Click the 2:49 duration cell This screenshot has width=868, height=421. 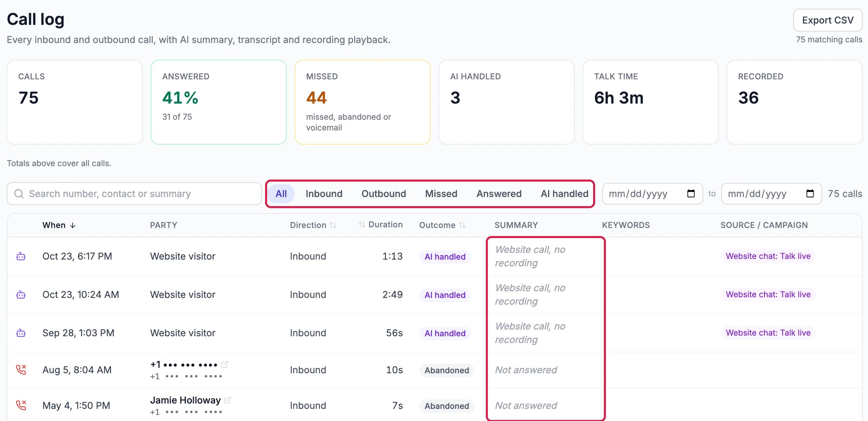392,295
